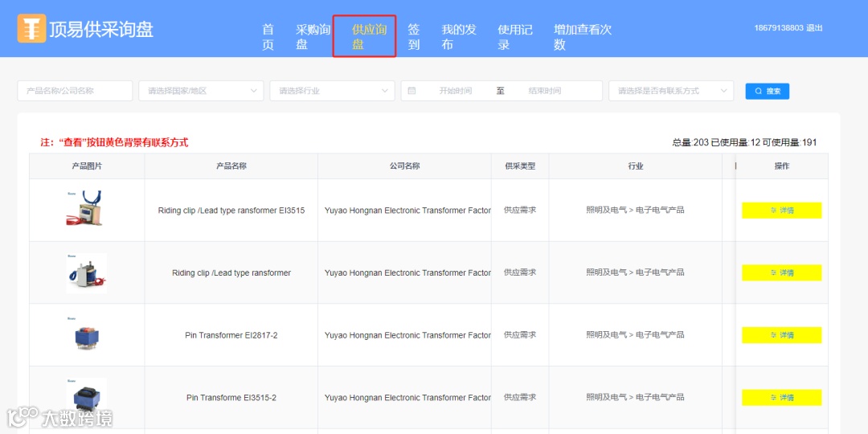Screen dimensions: 868x434
Task: Select the 供应询盘 tab
Action: 369,37
